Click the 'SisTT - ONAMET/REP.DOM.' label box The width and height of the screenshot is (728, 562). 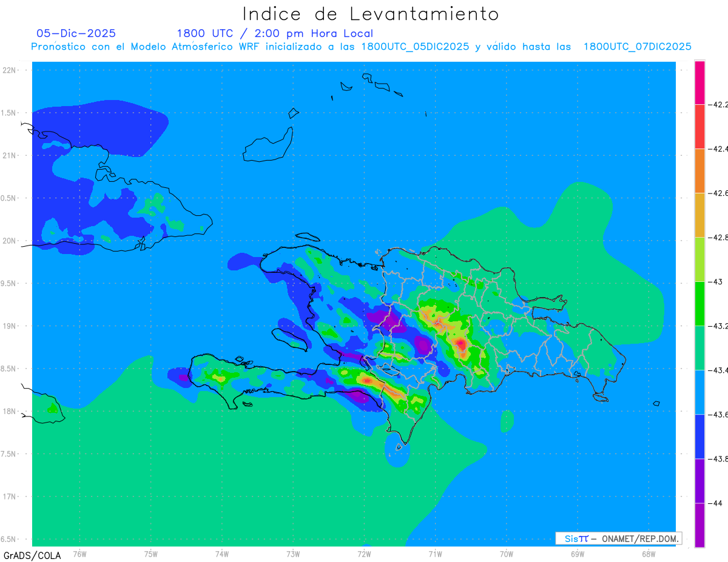pos(618,538)
